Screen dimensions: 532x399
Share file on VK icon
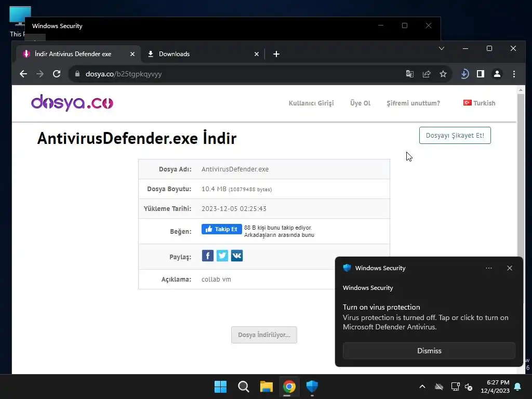click(x=237, y=256)
